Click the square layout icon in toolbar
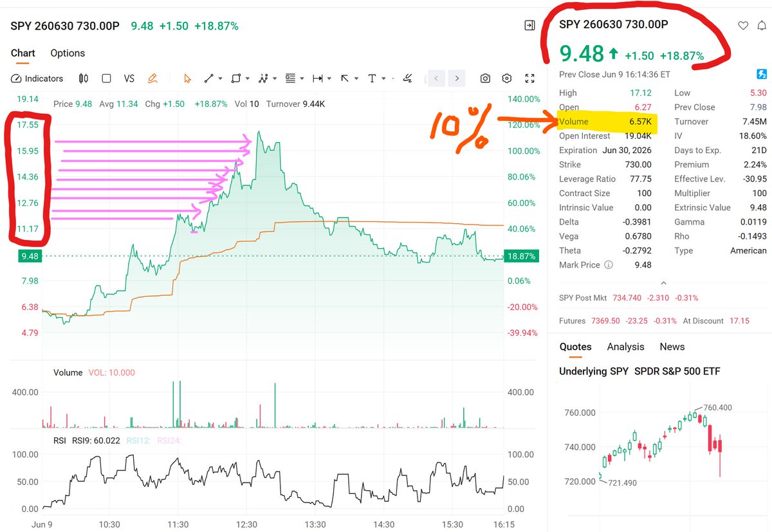 pyautogui.click(x=106, y=78)
